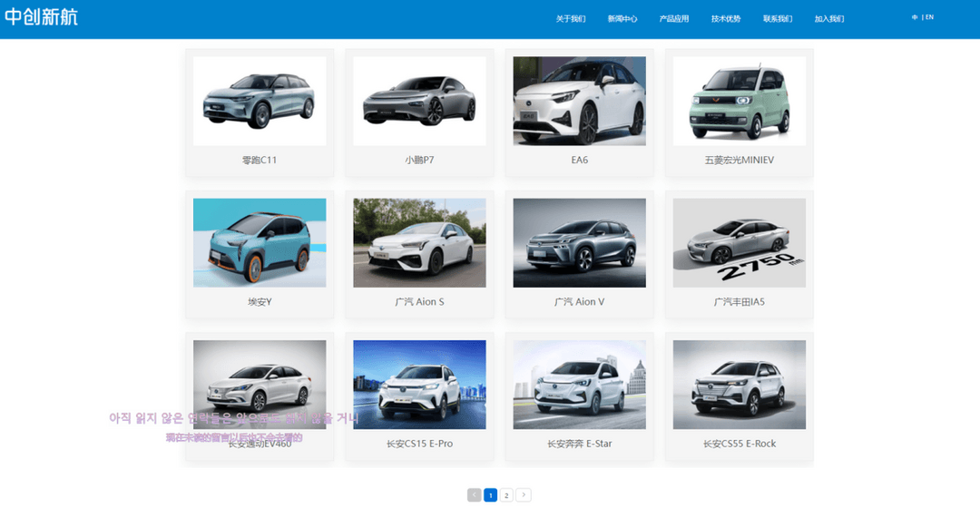Open the 埃安Y car image

(260, 243)
